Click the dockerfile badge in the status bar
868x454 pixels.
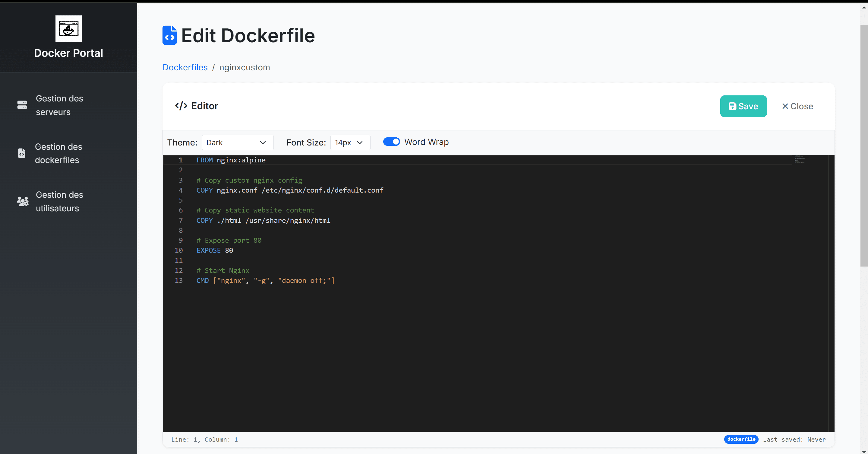[x=741, y=439]
